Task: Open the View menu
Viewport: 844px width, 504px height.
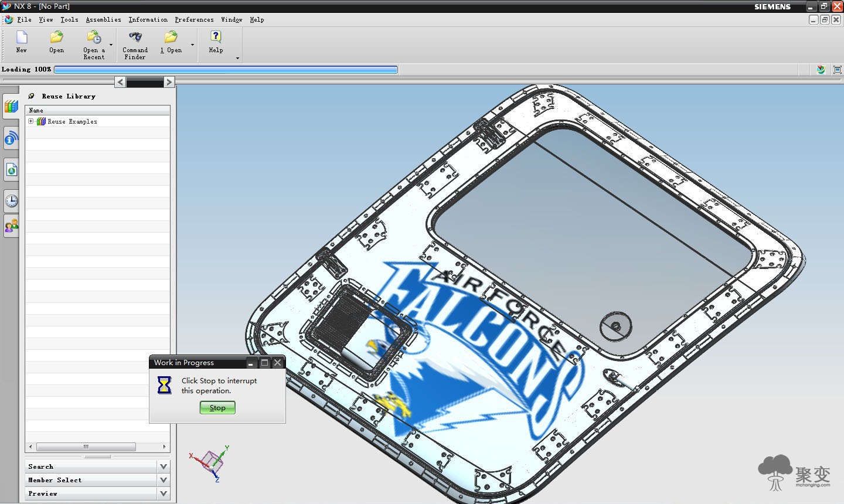Action: [46, 19]
